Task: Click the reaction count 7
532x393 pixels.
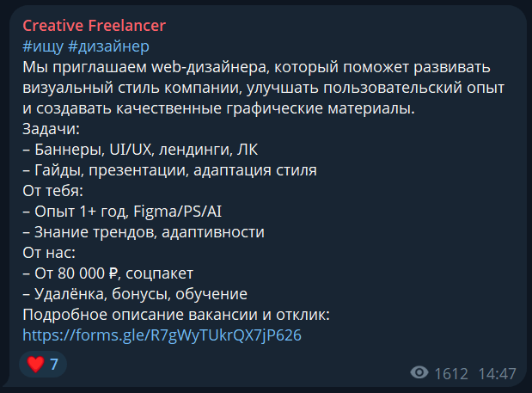Action: pyautogui.click(x=54, y=365)
